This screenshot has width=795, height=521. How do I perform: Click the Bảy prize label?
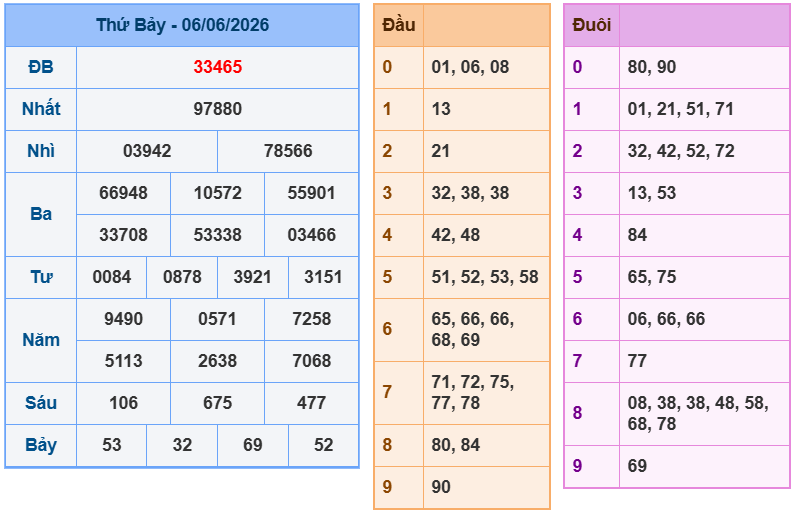tap(41, 445)
